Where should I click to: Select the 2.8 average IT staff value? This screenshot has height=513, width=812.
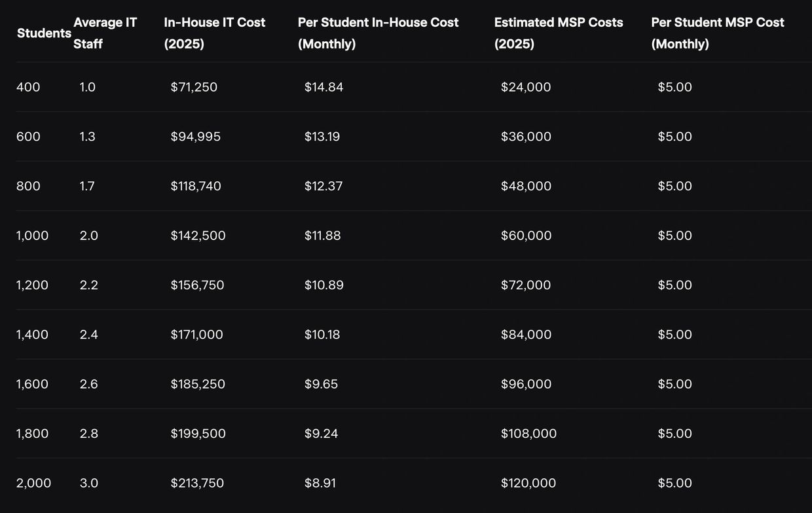click(x=89, y=434)
